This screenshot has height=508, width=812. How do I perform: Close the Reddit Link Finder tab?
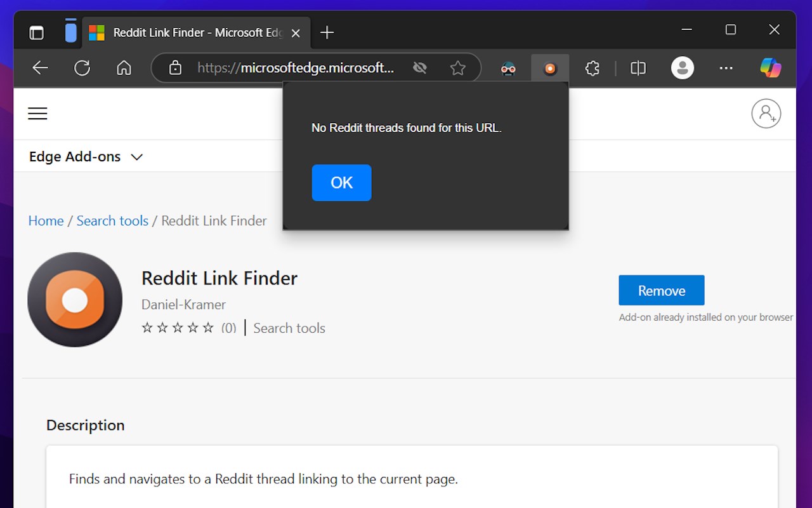[x=296, y=33]
